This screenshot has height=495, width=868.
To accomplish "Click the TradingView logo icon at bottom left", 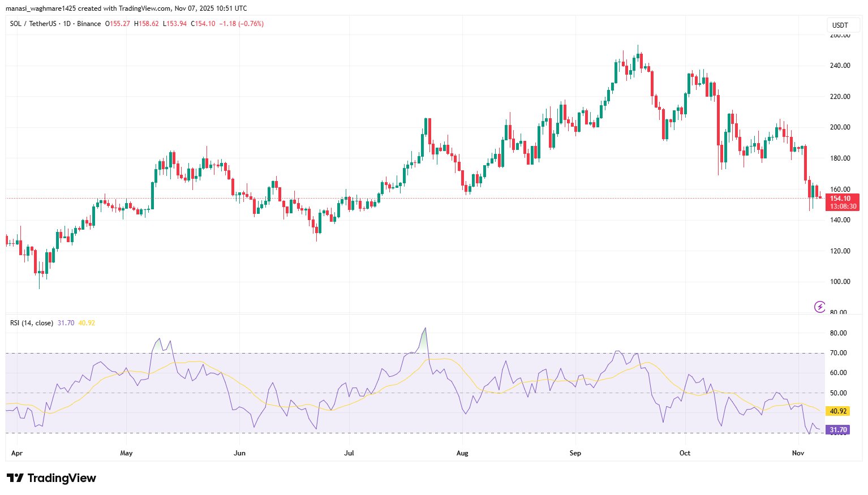I will click(15, 478).
